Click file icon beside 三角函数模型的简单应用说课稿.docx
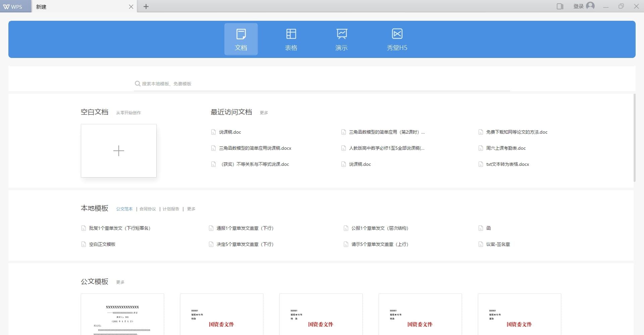The height and width of the screenshot is (335, 644). [213, 148]
